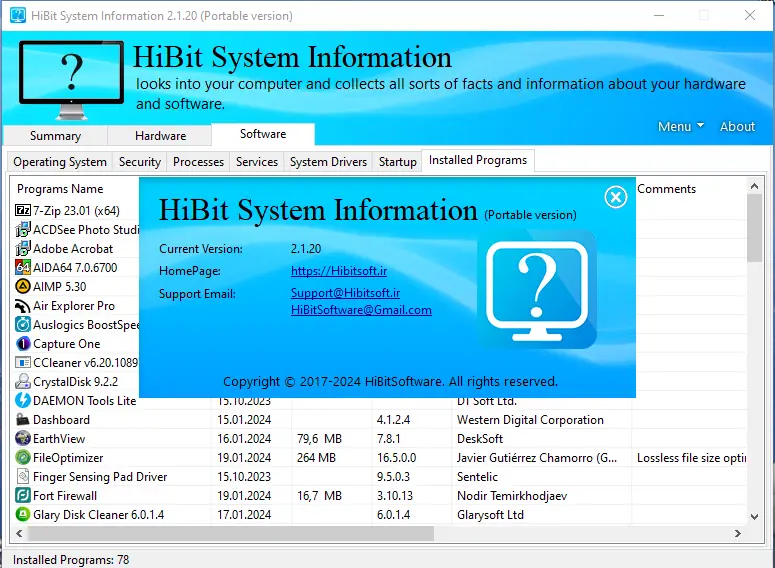Click the FileOptimizer icon

(23, 458)
